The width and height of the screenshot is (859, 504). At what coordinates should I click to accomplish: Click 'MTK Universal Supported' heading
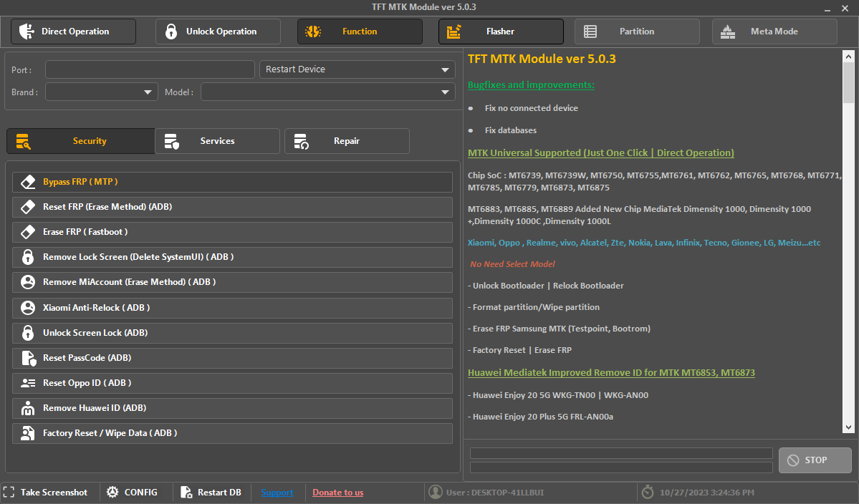[601, 153]
